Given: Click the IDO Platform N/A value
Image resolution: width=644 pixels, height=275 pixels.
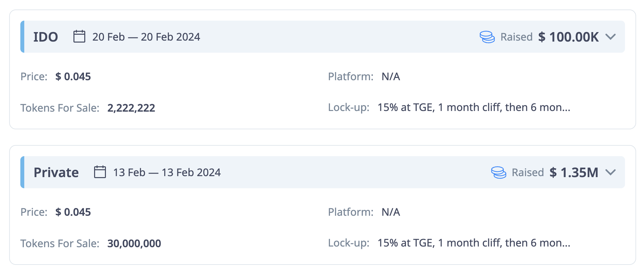Looking at the screenshot, I should (391, 77).
